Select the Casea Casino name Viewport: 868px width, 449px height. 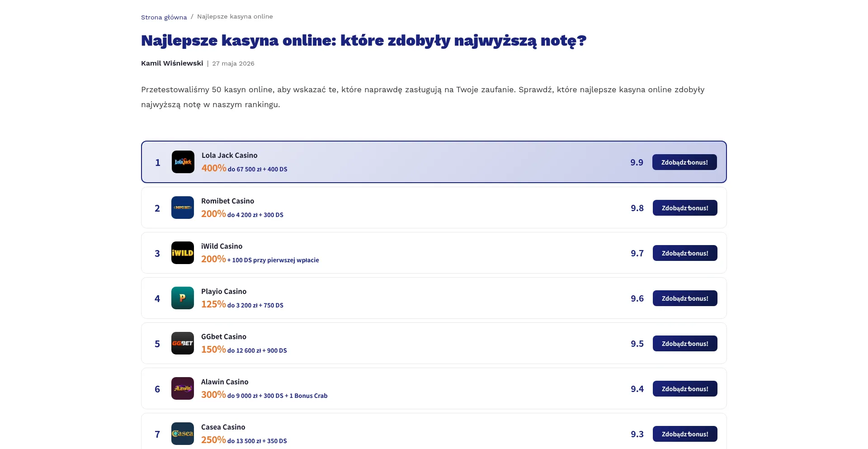click(x=223, y=427)
